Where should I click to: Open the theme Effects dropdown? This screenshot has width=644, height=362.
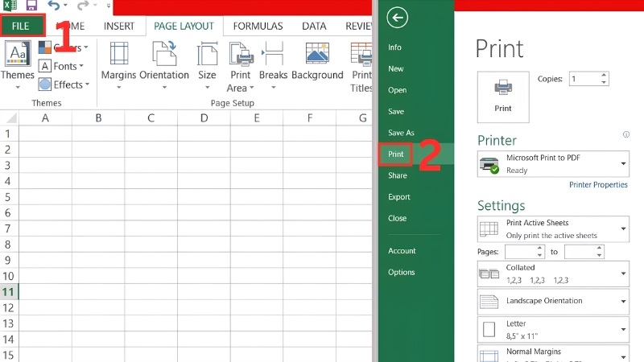pos(64,84)
